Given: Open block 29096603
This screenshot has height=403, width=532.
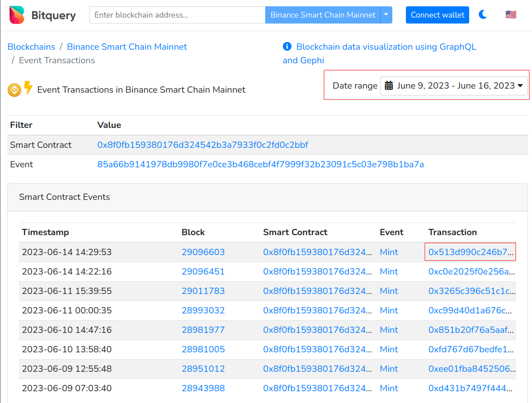Looking at the screenshot, I should pos(203,252).
